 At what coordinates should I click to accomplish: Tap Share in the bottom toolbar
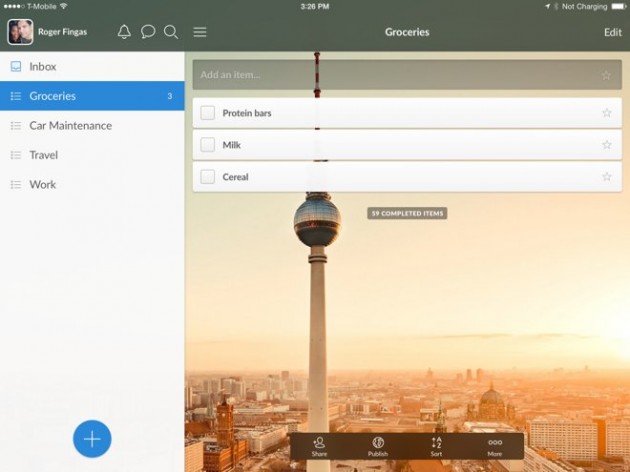click(319, 447)
